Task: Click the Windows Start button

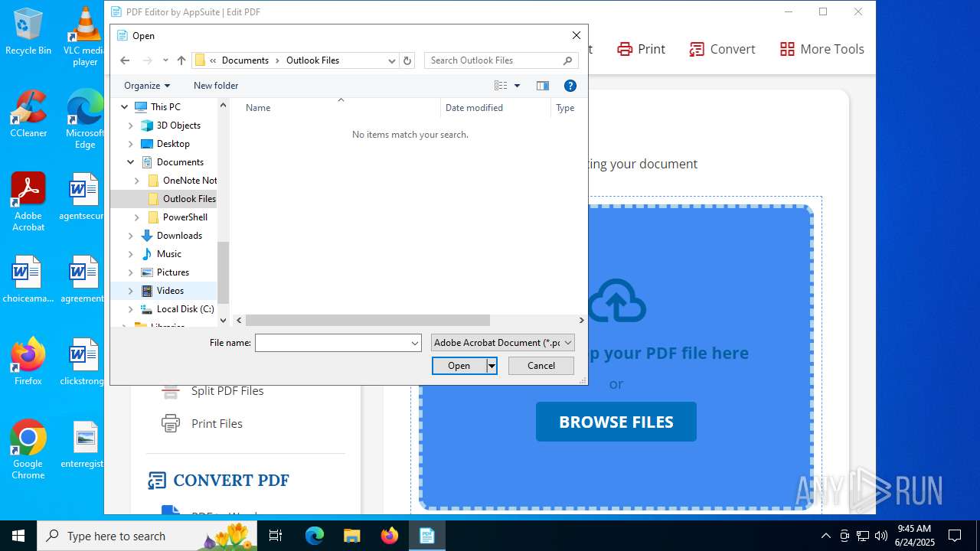Action: pos(18,536)
